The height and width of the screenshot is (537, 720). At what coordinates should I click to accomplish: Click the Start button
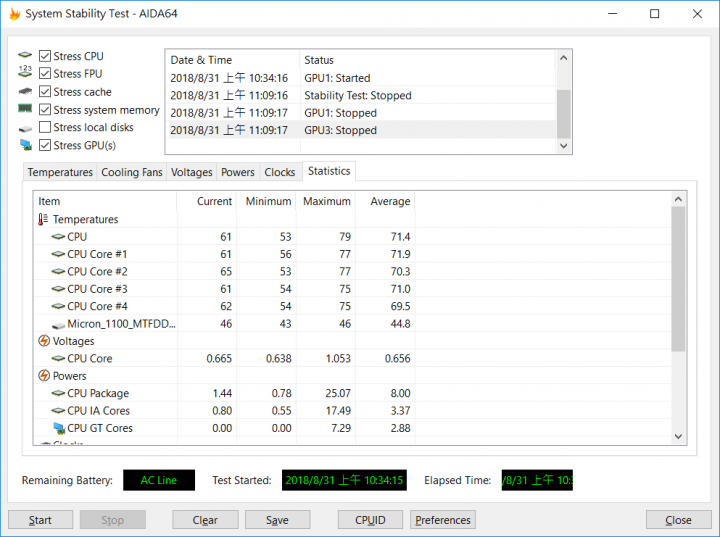tap(40, 520)
